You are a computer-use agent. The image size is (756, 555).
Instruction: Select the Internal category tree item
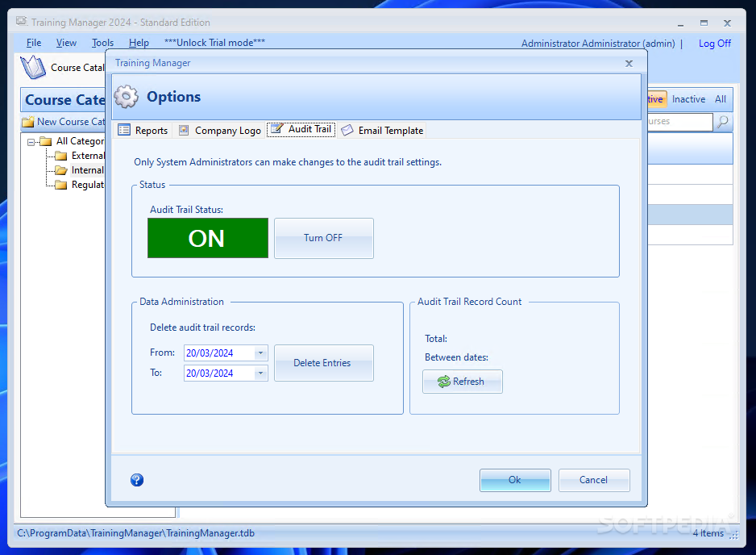(87, 170)
